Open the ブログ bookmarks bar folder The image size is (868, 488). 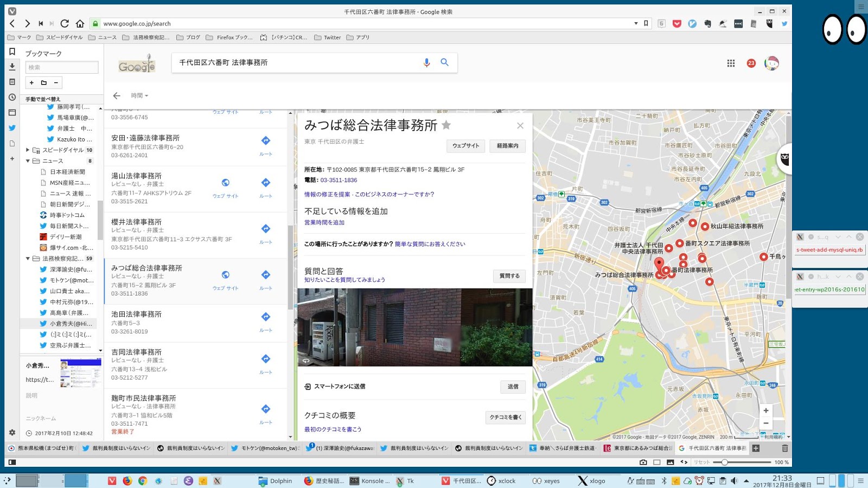pyautogui.click(x=188, y=37)
